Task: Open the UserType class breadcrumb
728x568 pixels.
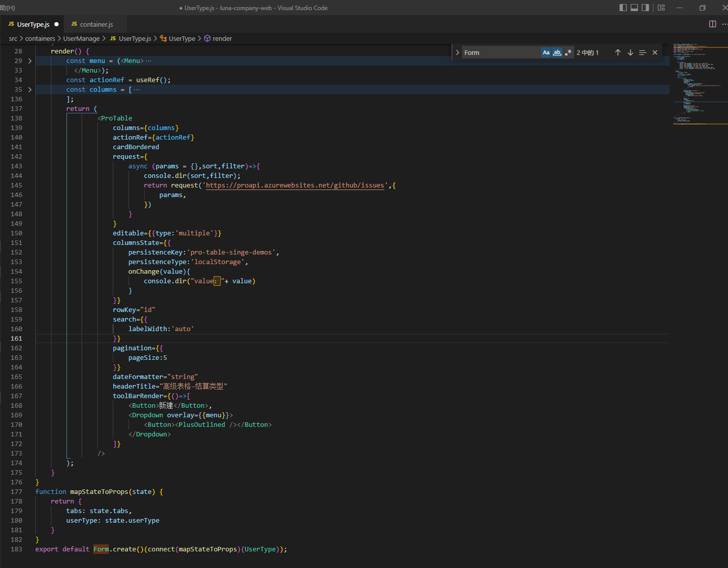Action: tap(178, 38)
